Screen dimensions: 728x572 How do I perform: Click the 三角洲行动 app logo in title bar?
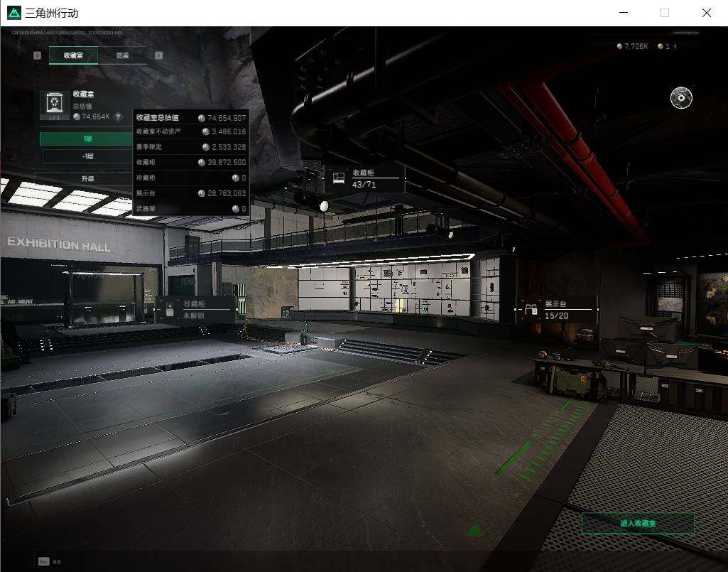coord(14,13)
